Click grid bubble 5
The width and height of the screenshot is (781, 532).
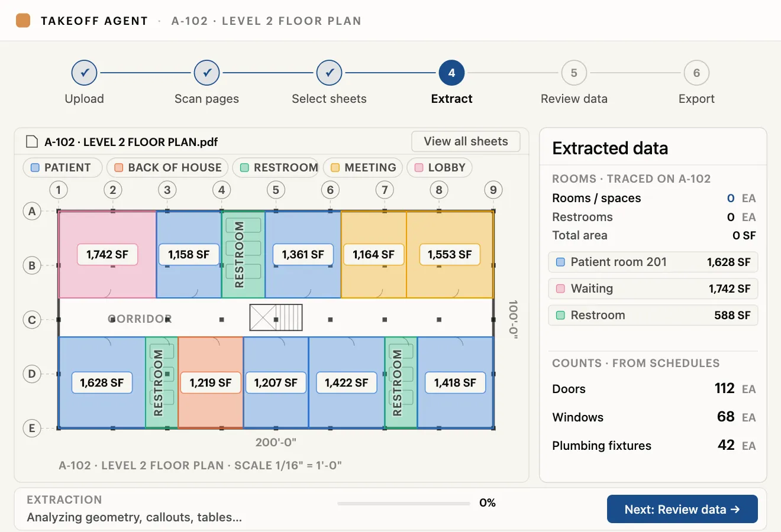coord(276,190)
